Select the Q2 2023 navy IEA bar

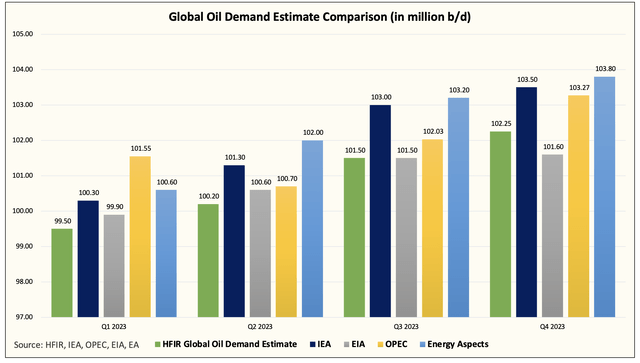point(234,241)
